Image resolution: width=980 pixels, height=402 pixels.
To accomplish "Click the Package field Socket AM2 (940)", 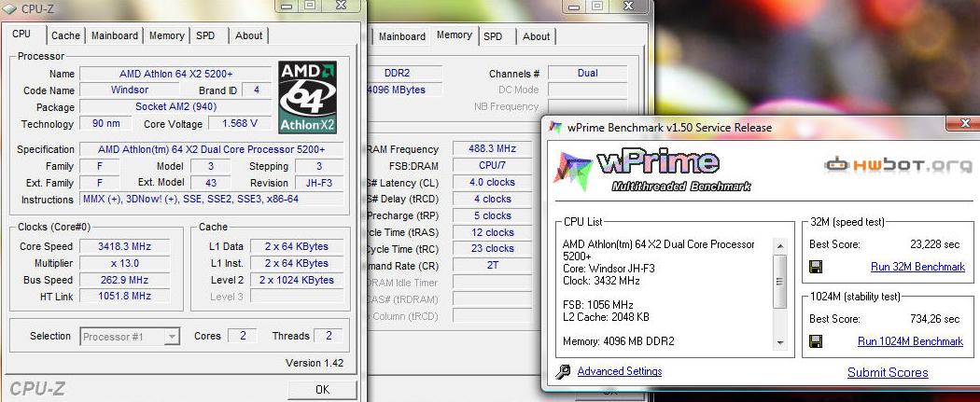I will (x=175, y=106).
